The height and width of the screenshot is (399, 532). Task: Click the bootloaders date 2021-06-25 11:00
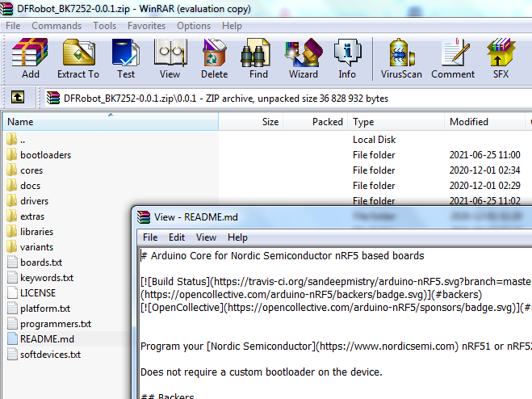click(x=484, y=155)
